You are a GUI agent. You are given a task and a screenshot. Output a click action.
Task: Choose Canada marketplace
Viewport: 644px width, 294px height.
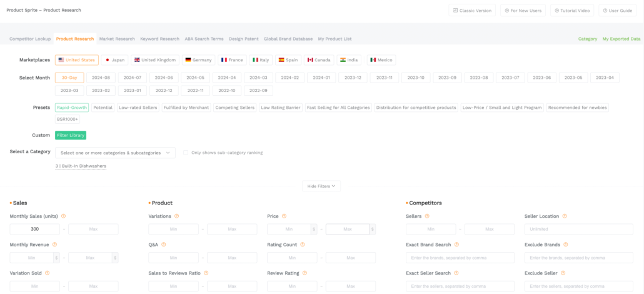pyautogui.click(x=319, y=60)
